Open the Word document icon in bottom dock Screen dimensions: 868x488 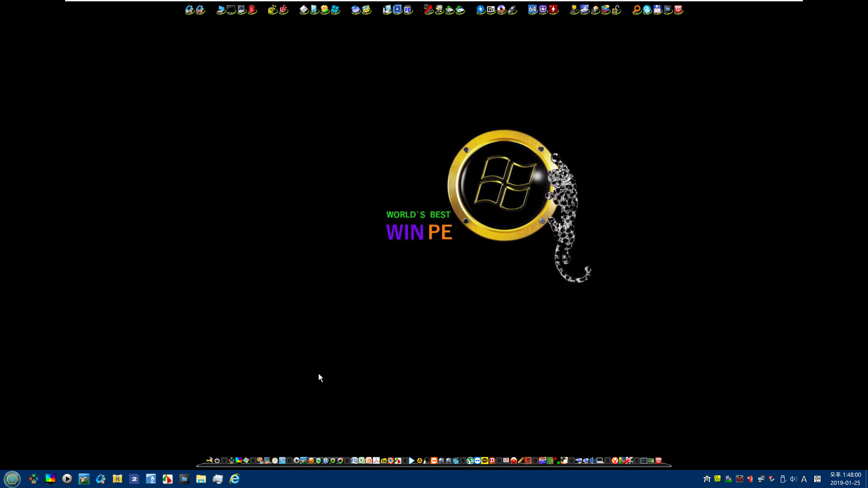(x=354, y=460)
